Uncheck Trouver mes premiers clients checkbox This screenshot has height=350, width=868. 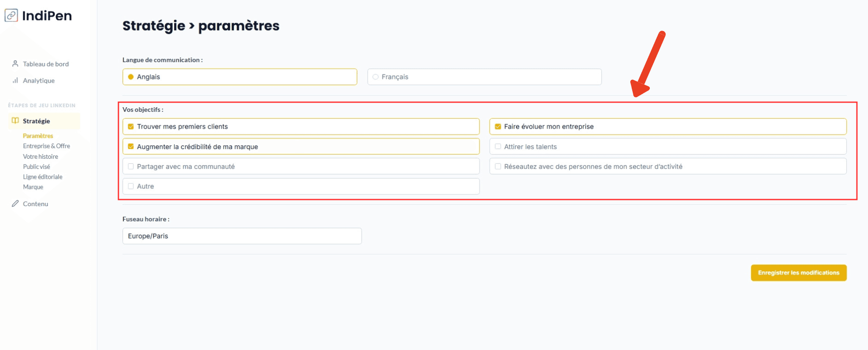[x=131, y=126]
